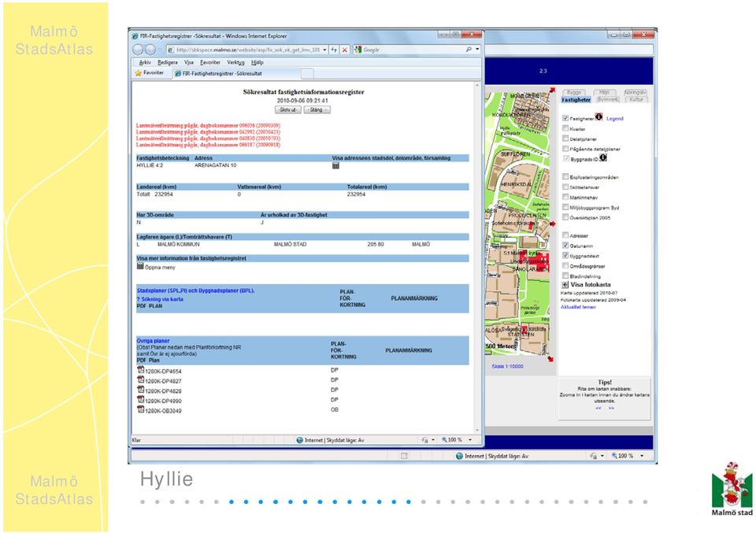Click the Stäng button

point(317,110)
